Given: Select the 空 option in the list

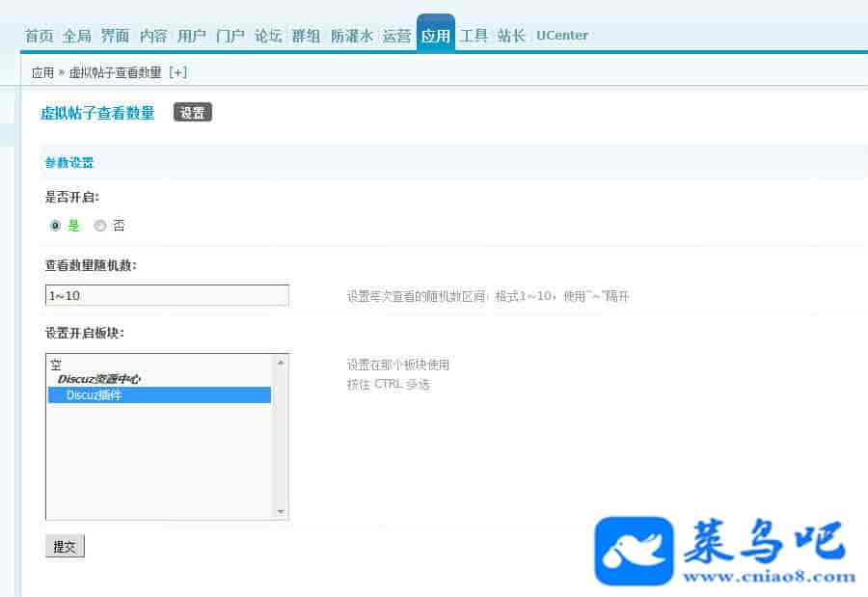Looking at the screenshot, I should pyautogui.click(x=56, y=366).
